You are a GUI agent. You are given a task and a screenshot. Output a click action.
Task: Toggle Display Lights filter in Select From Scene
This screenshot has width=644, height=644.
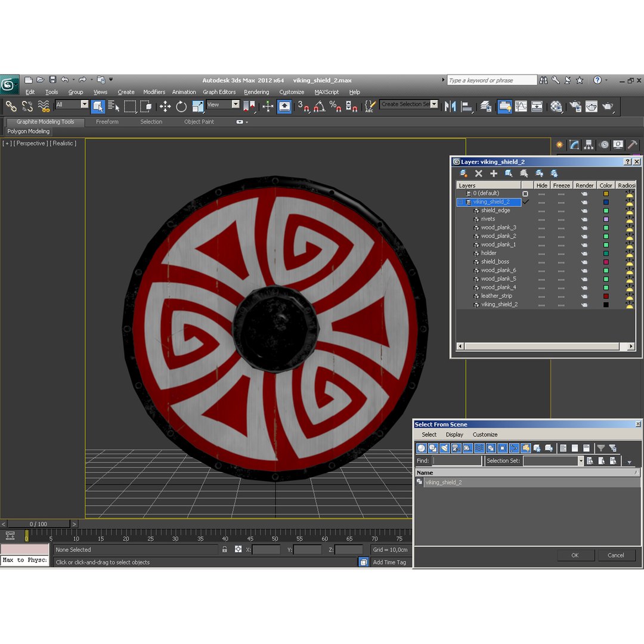tap(444, 448)
